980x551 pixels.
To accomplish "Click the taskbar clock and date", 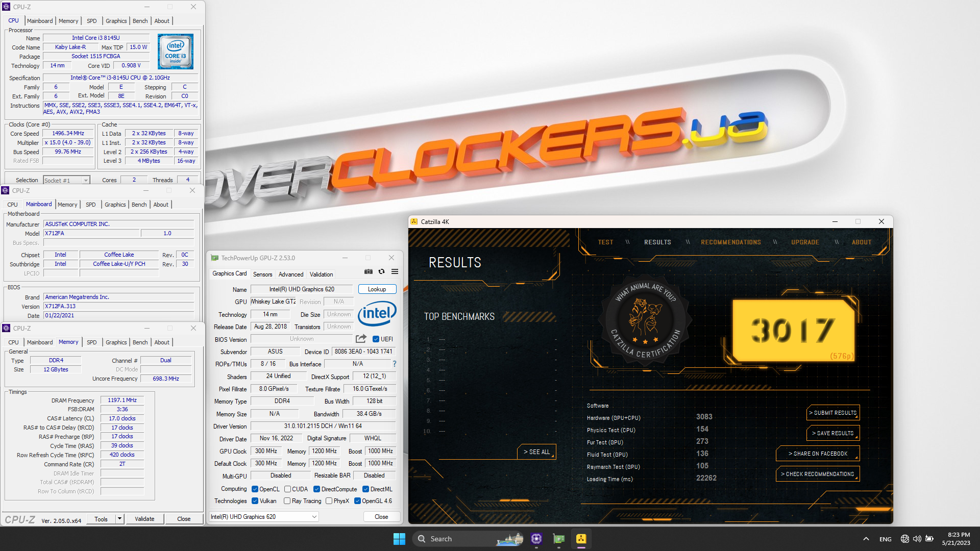I will (x=957, y=539).
